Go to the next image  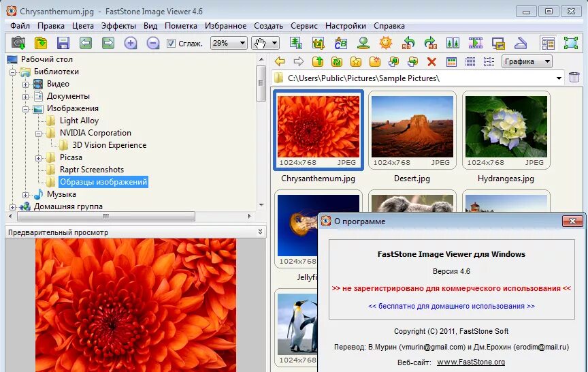[x=108, y=43]
